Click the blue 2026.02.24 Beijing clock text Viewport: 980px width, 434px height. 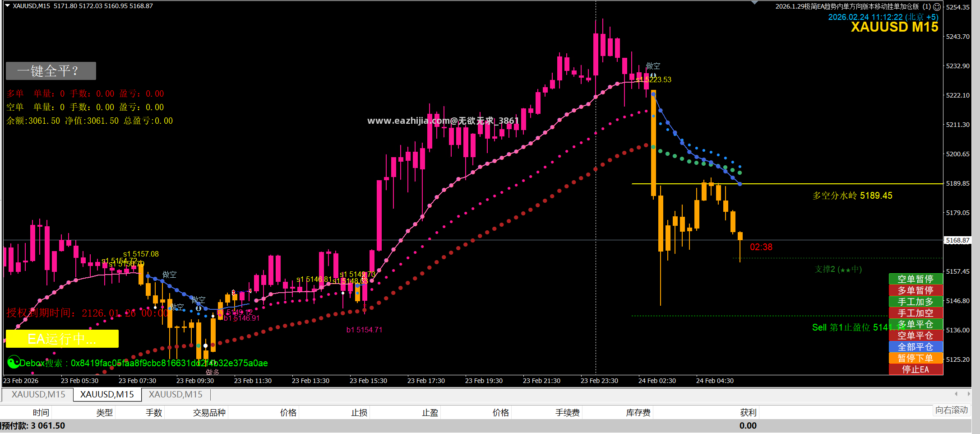[x=883, y=17]
